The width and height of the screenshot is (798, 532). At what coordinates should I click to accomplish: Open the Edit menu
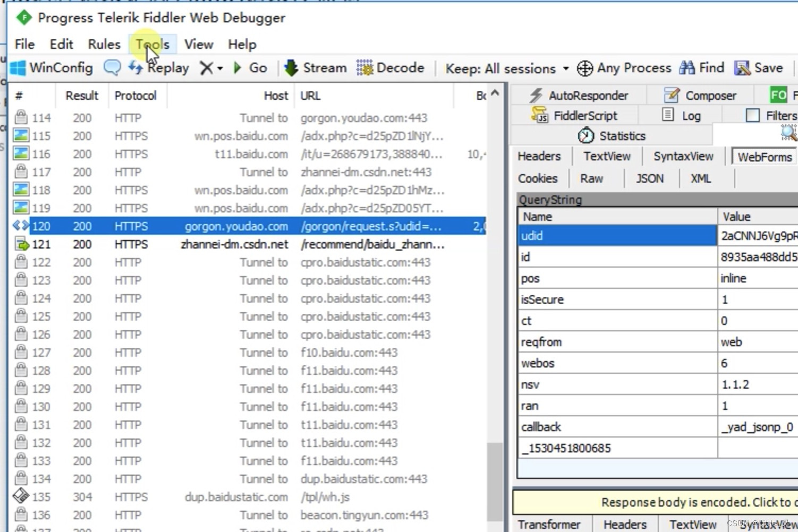pos(61,44)
